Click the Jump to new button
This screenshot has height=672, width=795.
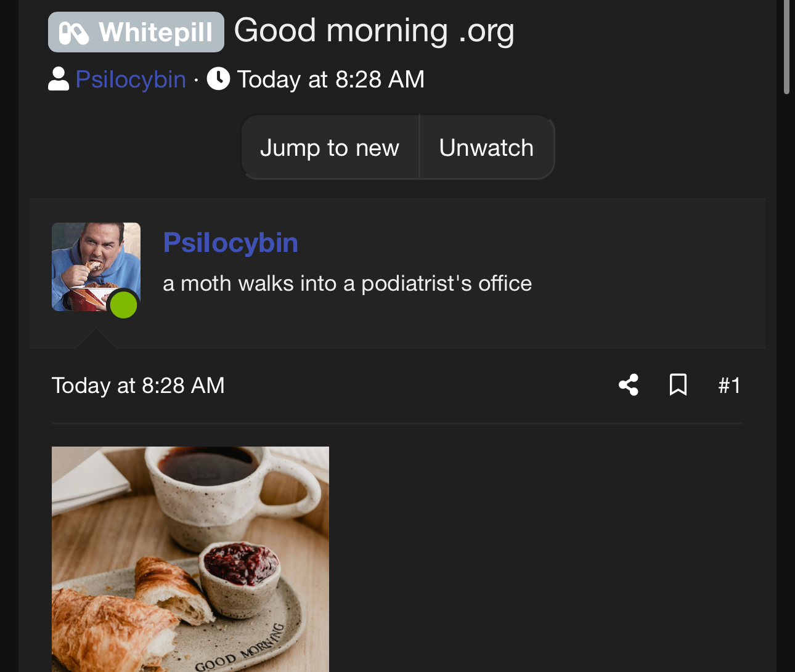330,148
